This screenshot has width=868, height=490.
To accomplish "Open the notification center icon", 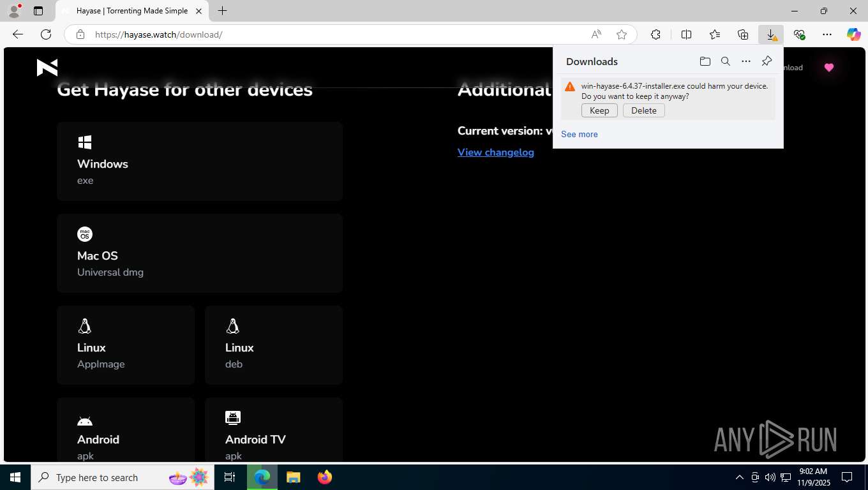I will (x=847, y=477).
